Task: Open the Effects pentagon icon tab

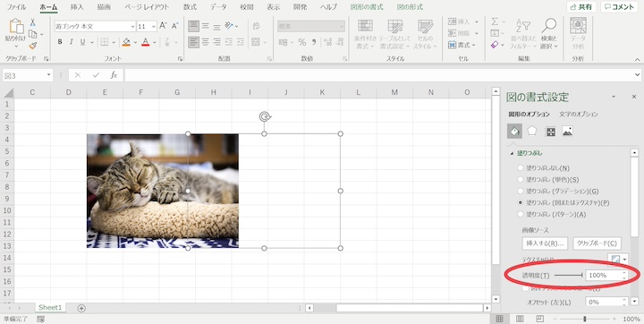Action: click(532, 132)
